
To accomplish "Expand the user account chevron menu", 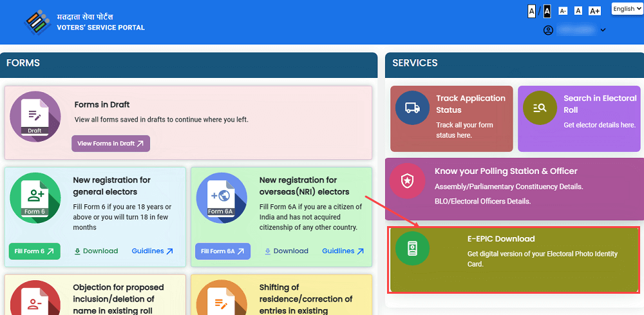I will (x=603, y=30).
